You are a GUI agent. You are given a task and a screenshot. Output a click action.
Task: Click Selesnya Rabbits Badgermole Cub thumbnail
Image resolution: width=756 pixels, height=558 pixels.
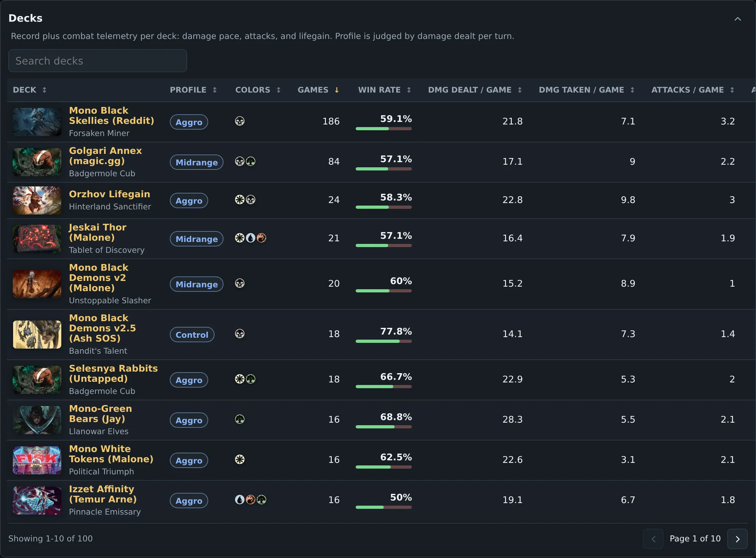click(37, 380)
